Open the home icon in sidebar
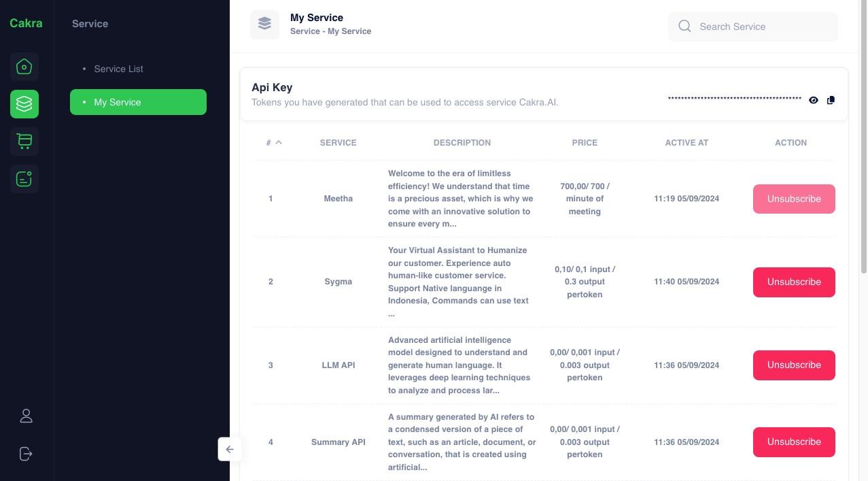This screenshot has width=868, height=481. (24, 67)
